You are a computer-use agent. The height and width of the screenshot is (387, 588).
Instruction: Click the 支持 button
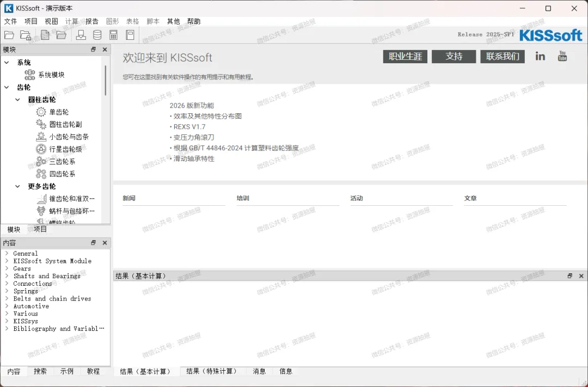(454, 56)
